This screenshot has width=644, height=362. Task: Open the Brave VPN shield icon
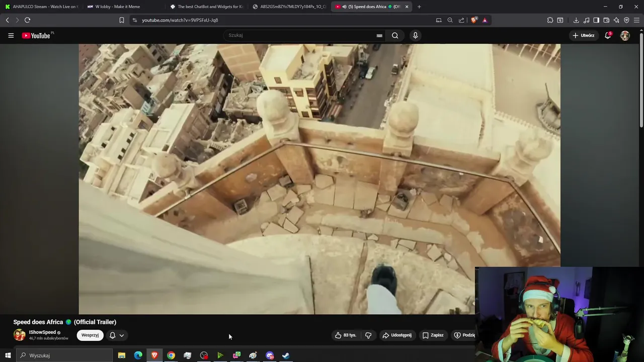(x=626, y=20)
